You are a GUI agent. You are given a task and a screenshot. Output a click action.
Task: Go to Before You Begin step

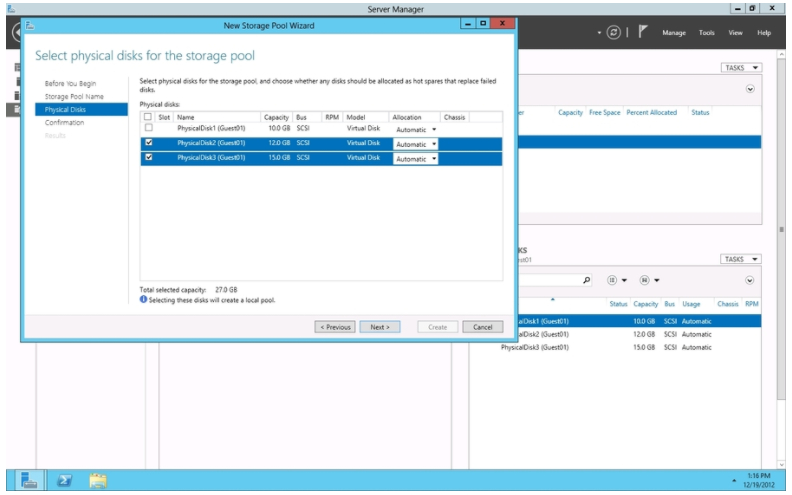pyautogui.click(x=70, y=83)
